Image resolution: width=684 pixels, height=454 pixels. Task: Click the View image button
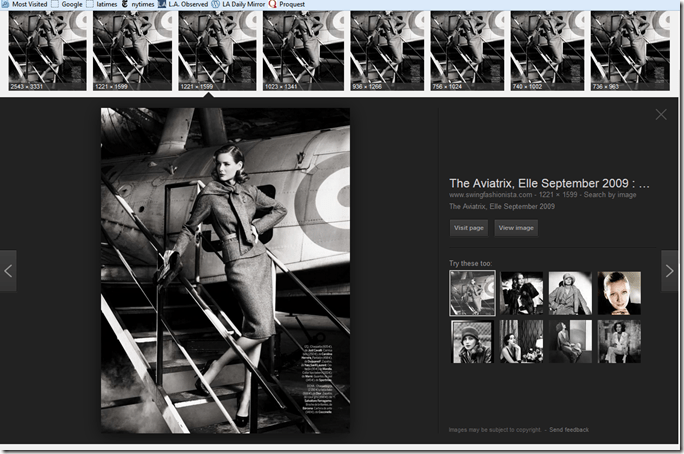tap(516, 228)
